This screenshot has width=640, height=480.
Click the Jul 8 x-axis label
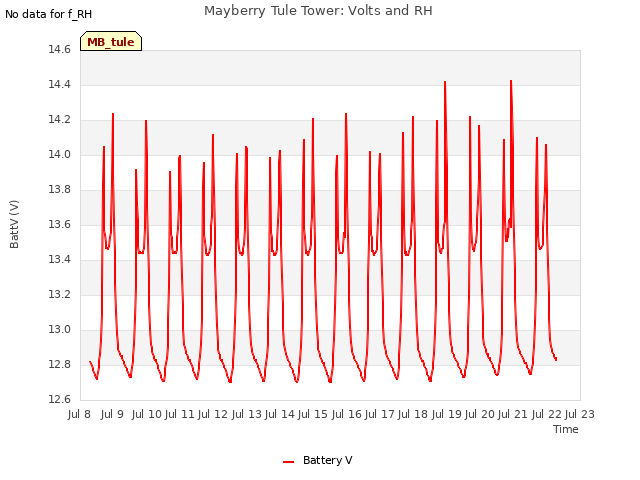click(x=79, y=414)
